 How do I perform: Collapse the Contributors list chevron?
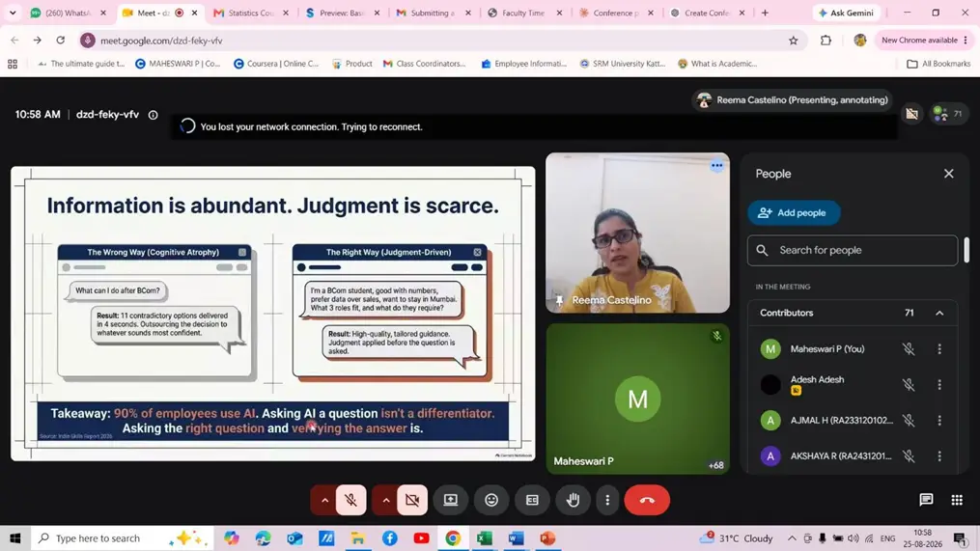[939, 313]
